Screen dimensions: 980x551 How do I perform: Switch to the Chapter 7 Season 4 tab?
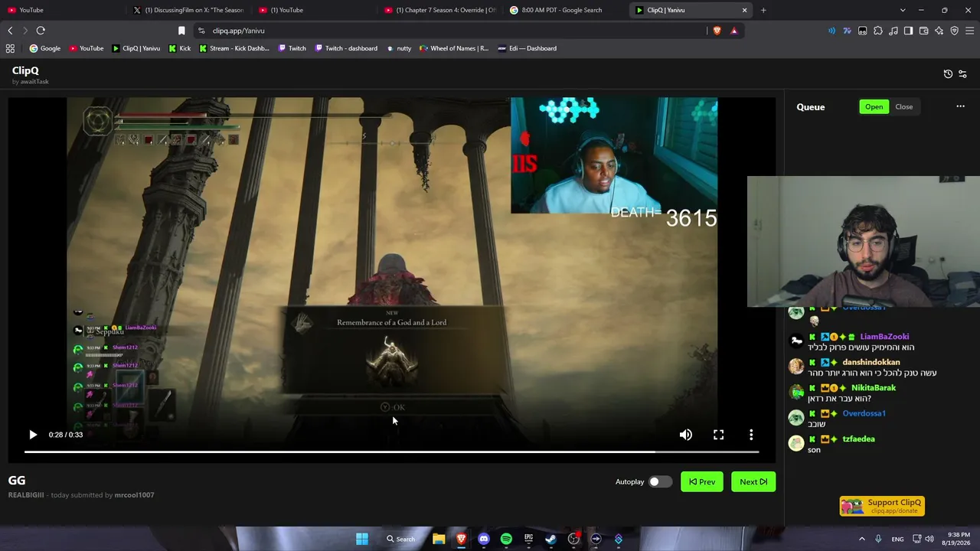(x=439, y=10)
